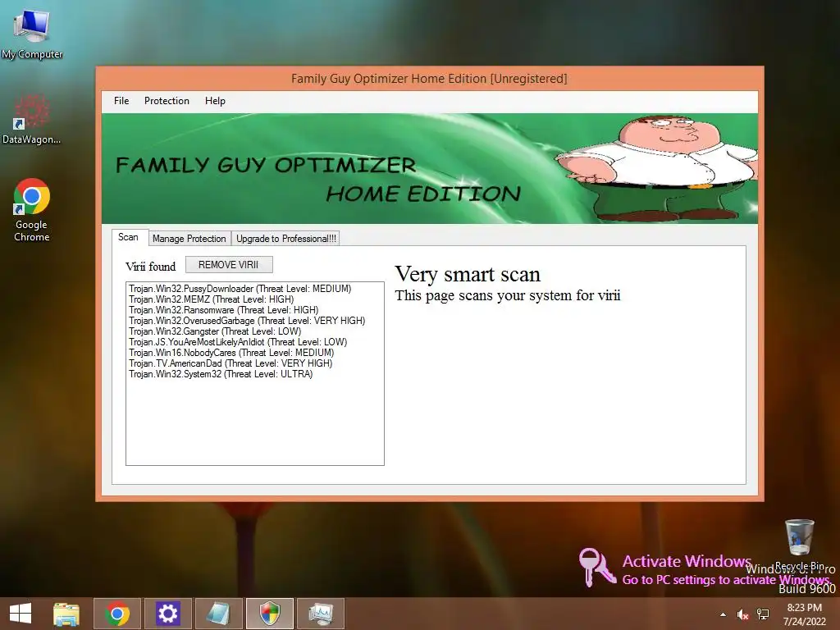Open the Help menu
The image size is (840, 630).
point(215,101)
